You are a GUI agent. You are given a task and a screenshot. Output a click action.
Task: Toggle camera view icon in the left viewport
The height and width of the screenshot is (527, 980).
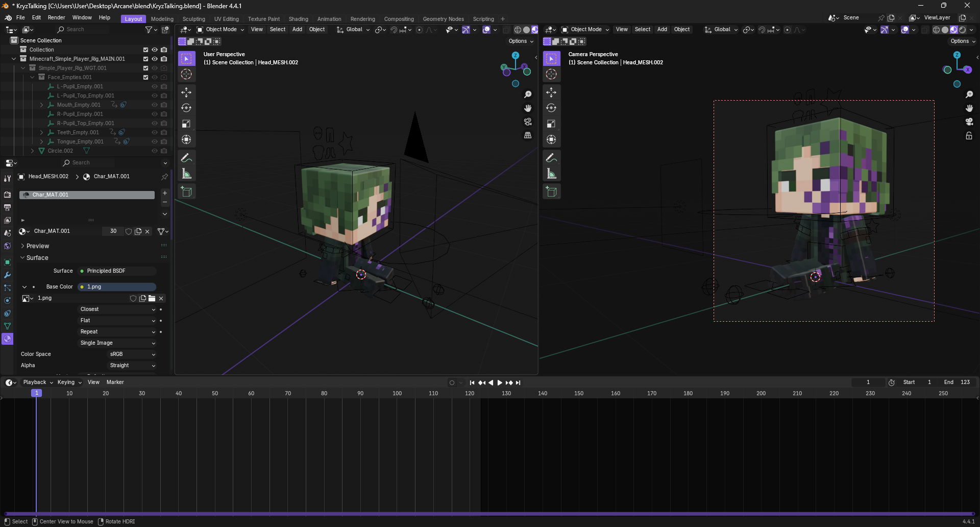pos(528,122)
